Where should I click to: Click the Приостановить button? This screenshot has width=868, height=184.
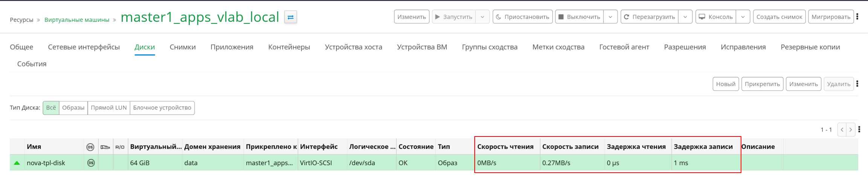coord(523,17)
